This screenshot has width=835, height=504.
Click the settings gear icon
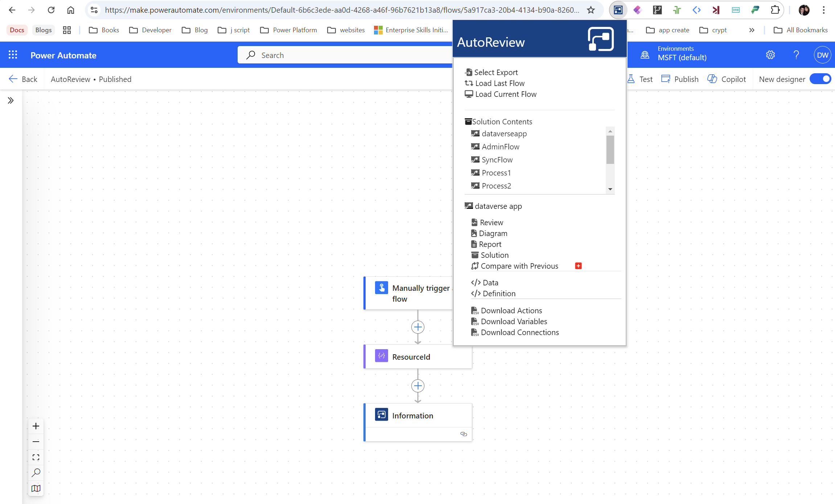click(770, 55)
